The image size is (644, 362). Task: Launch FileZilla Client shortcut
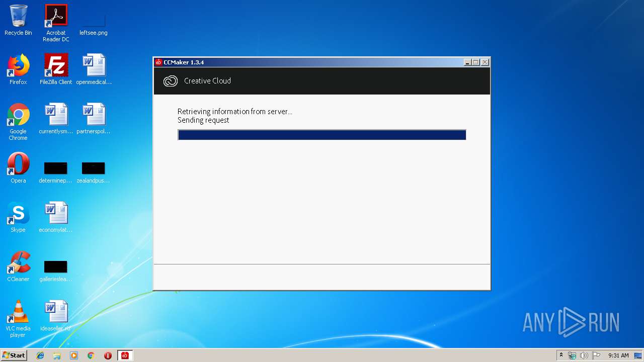[x=56, y=69]
